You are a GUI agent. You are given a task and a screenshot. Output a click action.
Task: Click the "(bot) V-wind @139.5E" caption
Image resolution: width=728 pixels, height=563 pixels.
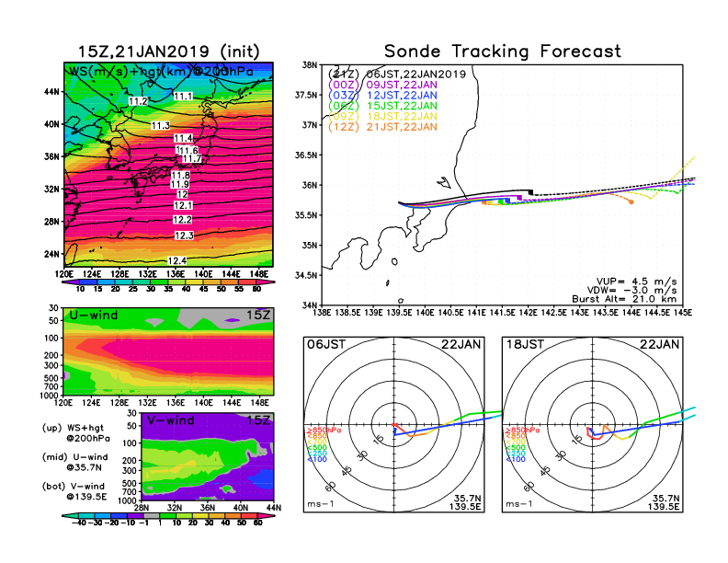(74, 491)
